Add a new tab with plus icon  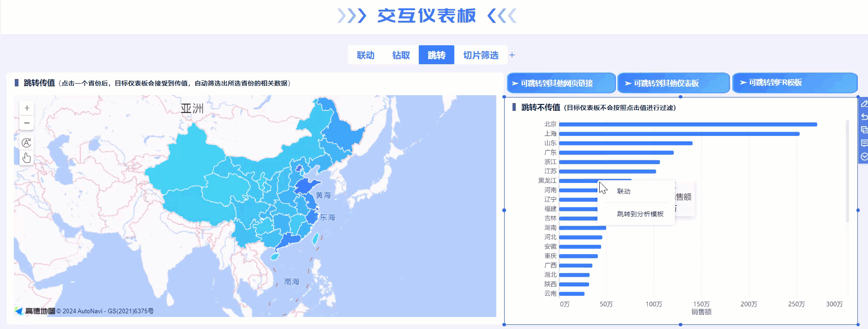point(512,55)
